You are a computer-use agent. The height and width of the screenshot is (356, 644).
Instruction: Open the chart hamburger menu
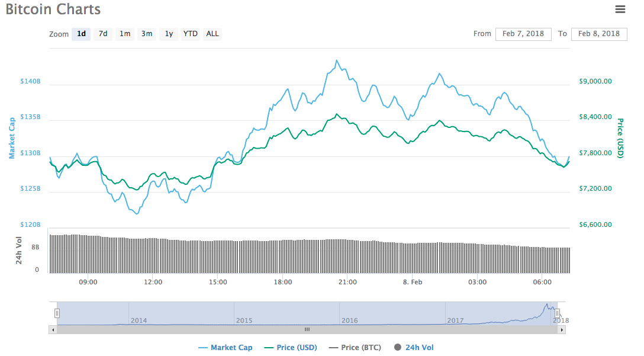coord(620,9)
